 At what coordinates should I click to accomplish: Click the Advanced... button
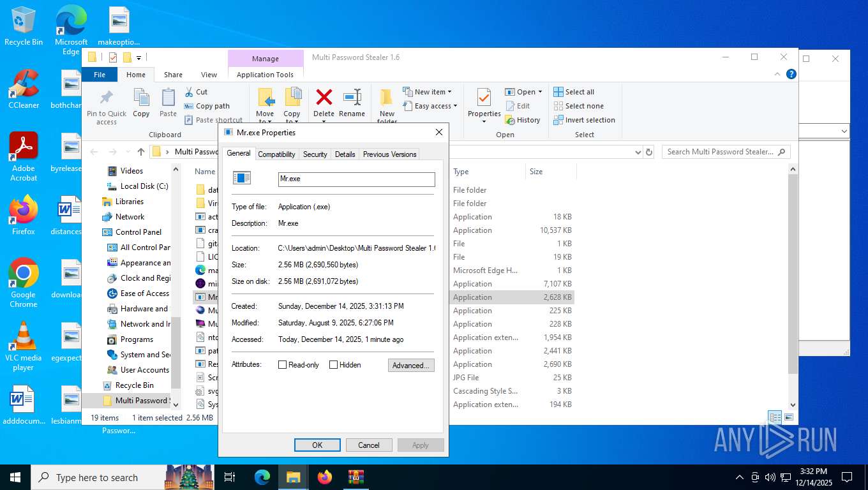coord(411,366)
